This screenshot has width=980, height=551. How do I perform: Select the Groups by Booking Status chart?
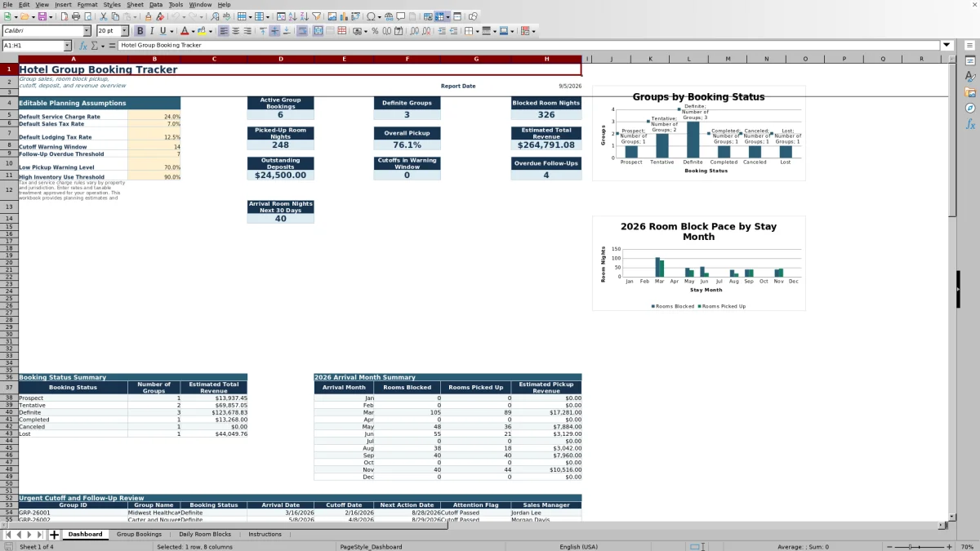699,133
